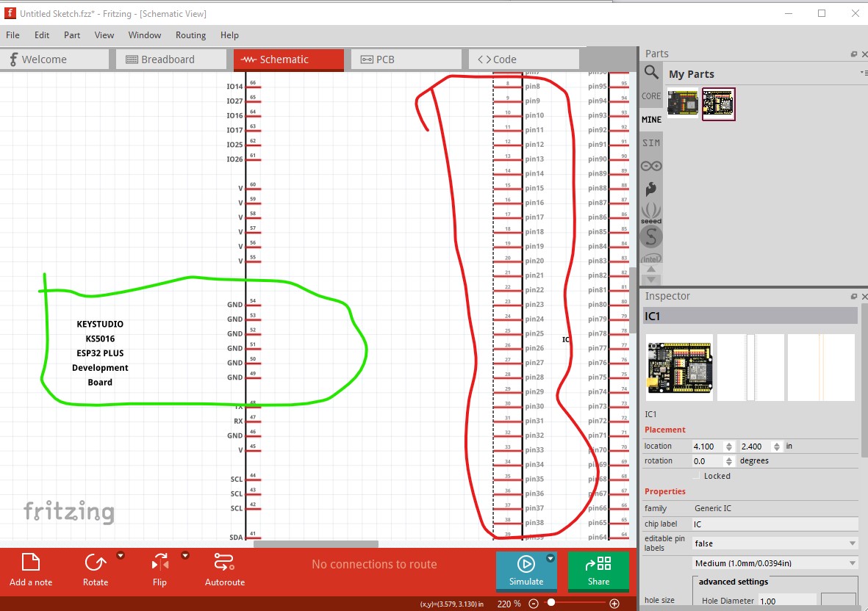Open the Simulate options dropdown arrow
The height and width of the screenshot is (611, 868).
tap(550, 559)
